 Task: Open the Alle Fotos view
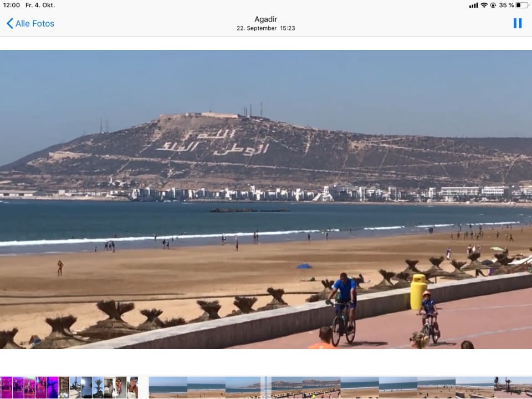pyautogui.click(x=35, y=23)
